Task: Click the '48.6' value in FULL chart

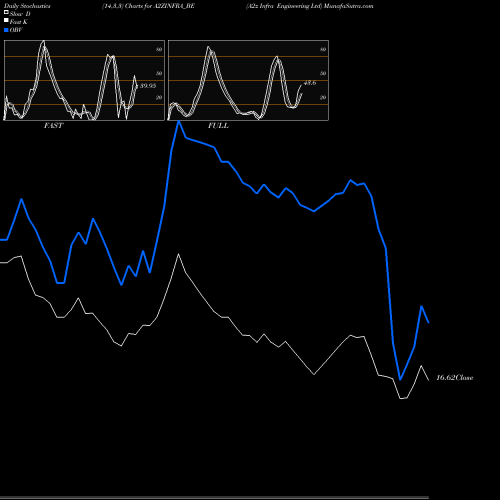Action: click(310, 83)
